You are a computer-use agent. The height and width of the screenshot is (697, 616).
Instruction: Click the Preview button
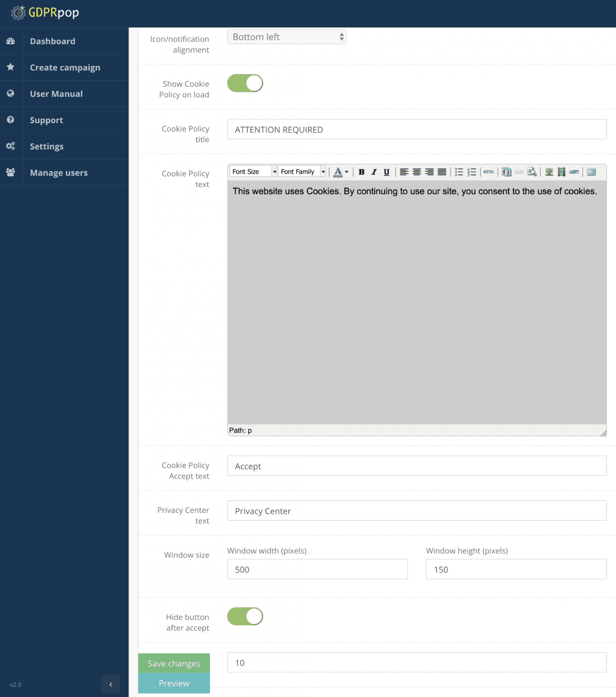click(x=174, y=684)
